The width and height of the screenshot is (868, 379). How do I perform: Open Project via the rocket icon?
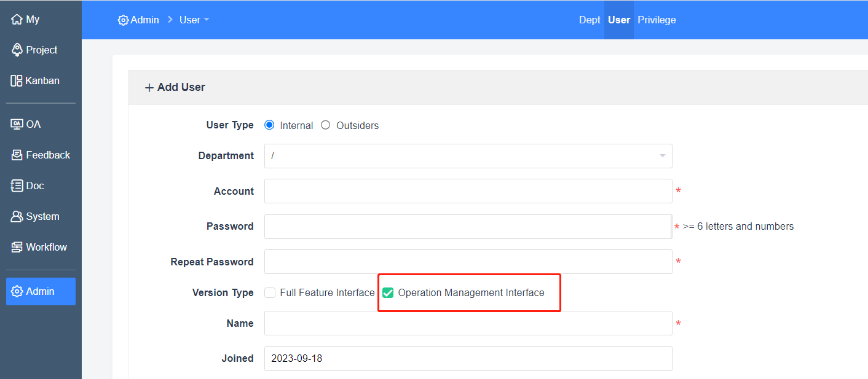[17, 50]
